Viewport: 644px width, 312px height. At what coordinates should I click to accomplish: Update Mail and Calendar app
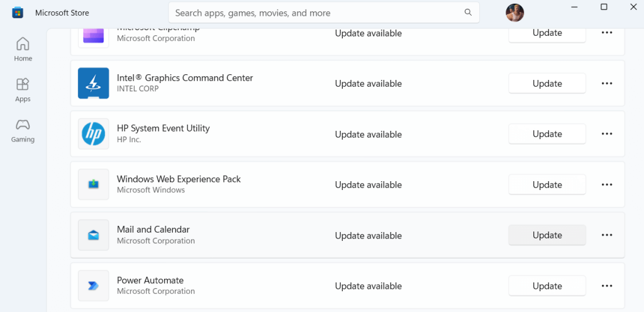coord(547,235)
